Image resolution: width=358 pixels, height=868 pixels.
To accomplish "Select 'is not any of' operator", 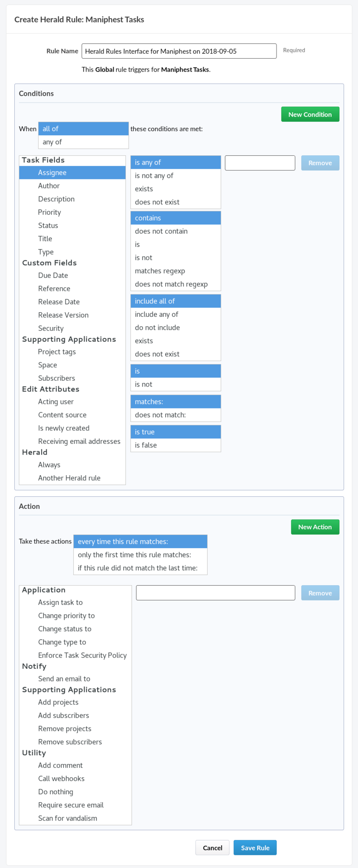I will [x=176, y=175].
